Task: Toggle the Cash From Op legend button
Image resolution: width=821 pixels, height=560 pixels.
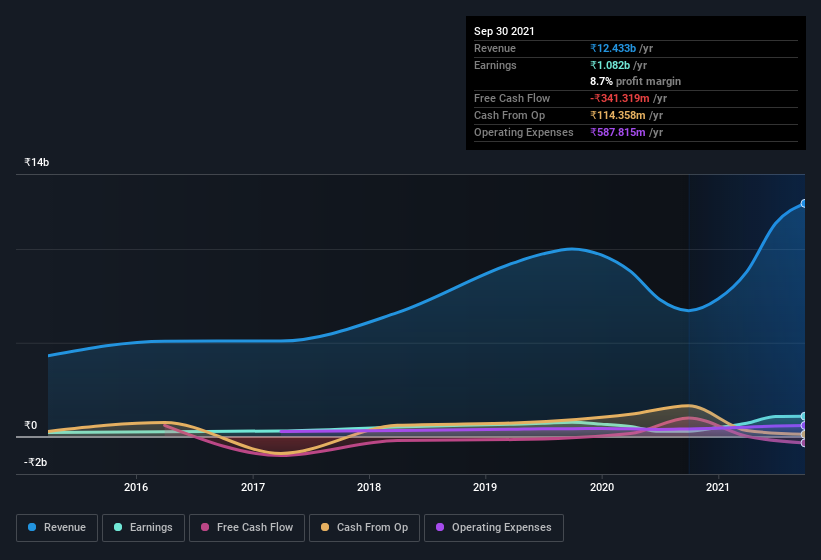Action: coord(364,528)
